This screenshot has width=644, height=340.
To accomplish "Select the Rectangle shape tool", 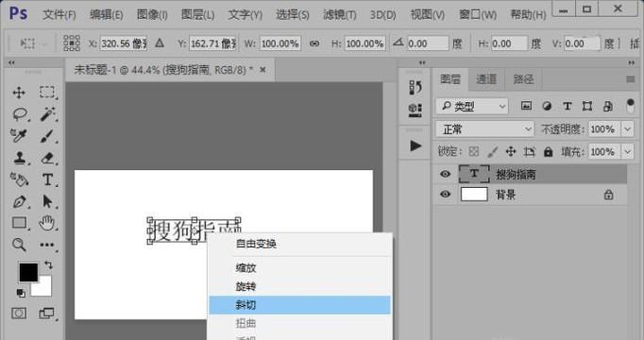I will (x=19, y=223).
